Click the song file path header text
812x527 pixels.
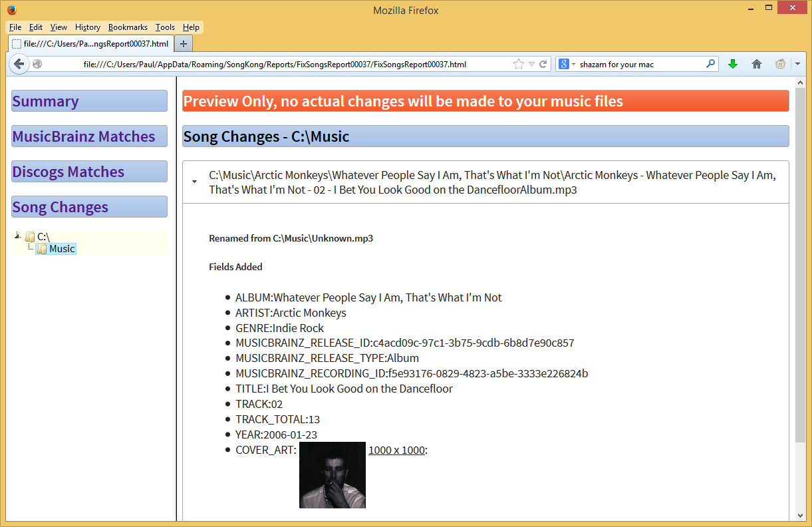coord(492,182)
